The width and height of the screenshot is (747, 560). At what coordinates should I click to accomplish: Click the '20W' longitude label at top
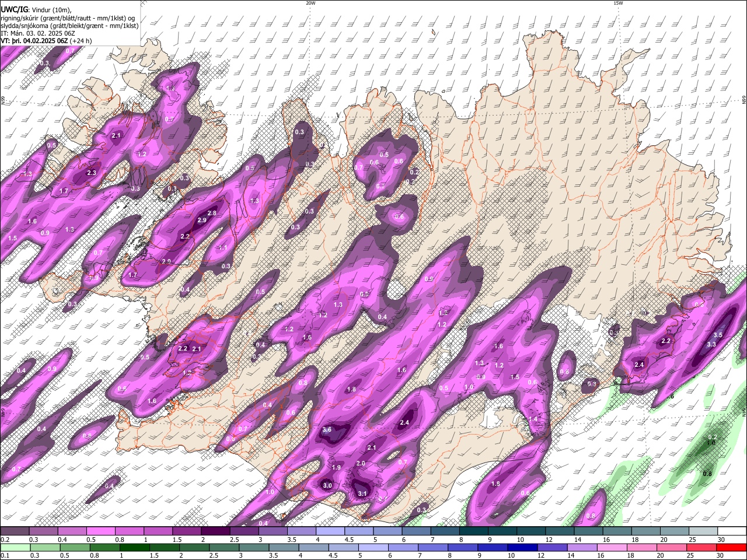coord(310,3)
